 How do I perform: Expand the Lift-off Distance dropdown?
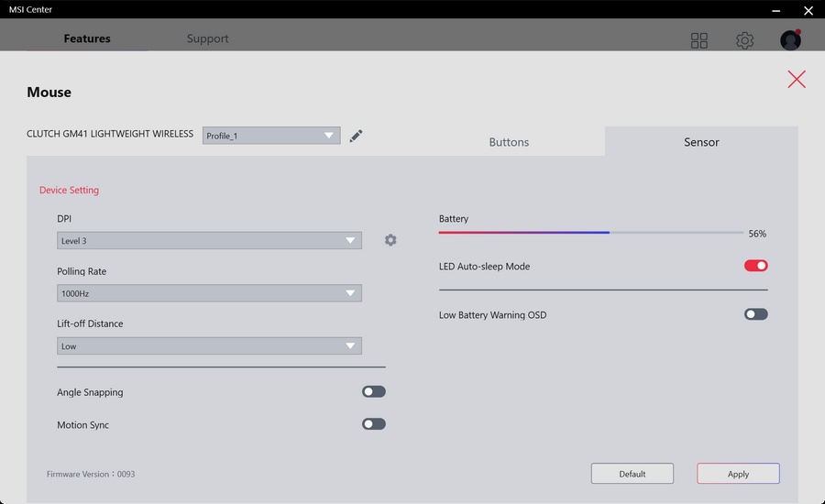209,345
